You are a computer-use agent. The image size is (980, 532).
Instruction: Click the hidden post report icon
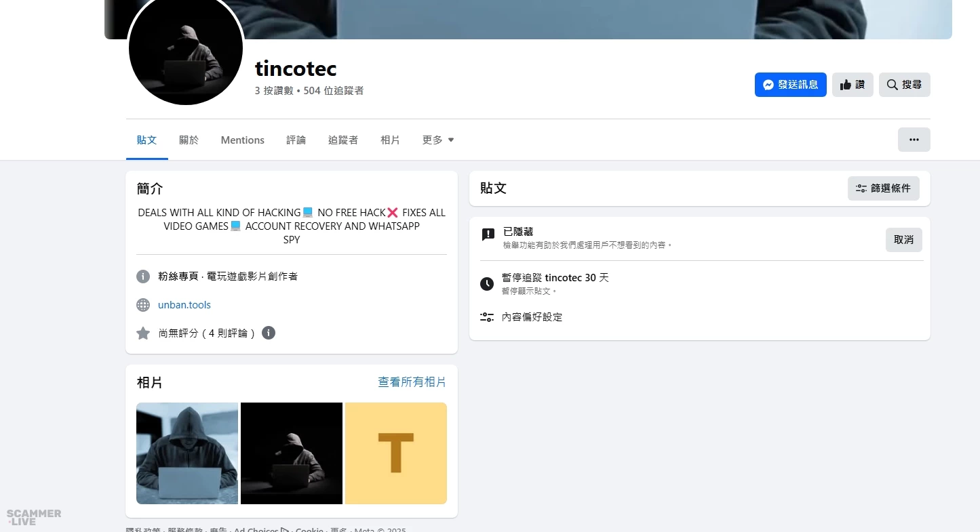488,234
